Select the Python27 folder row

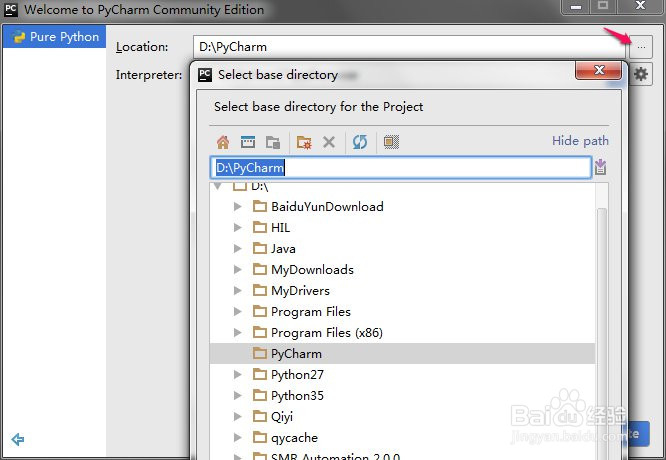coord(403,374)
